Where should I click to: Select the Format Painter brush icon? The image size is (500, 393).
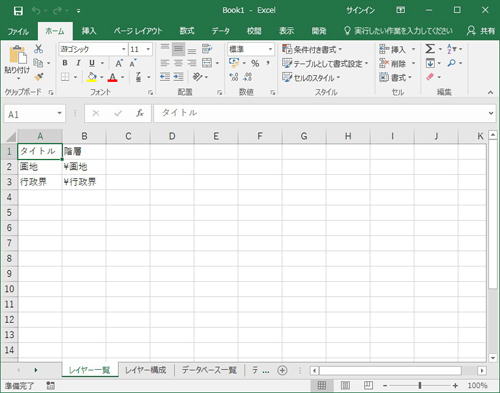[x=39, y=77]
